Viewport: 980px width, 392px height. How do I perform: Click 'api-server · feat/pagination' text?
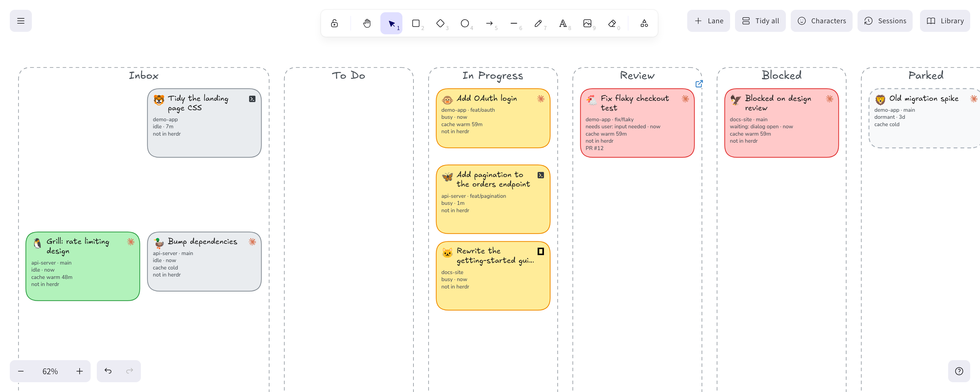click(474, 196)
